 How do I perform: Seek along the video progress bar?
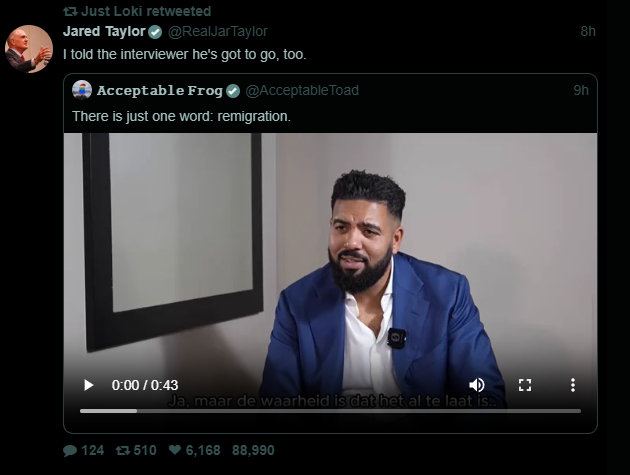(x=330, y=410)
